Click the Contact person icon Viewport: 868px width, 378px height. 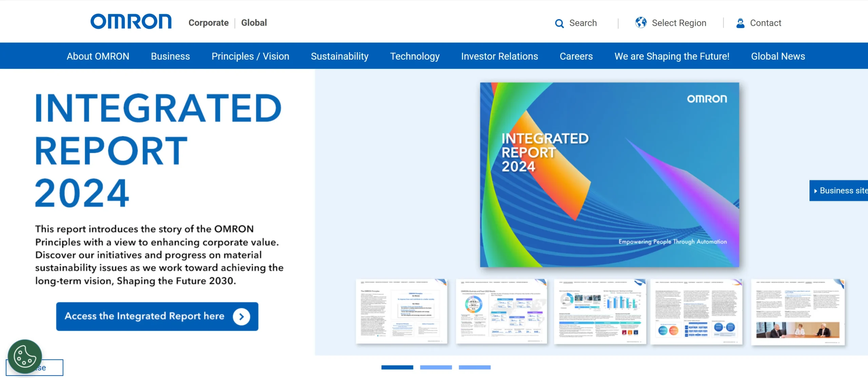[x=740, y=23]
